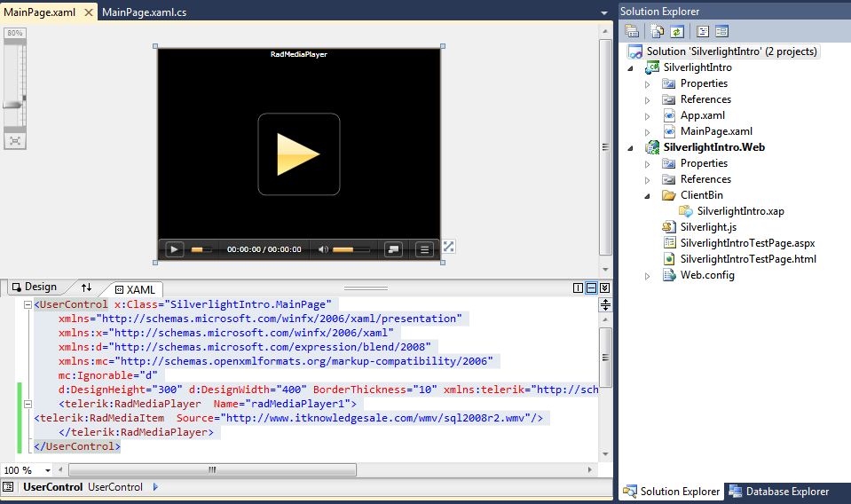
Task: Click the Refresh icon in Solution Explorer toolbar
Action: click(677, 31)
